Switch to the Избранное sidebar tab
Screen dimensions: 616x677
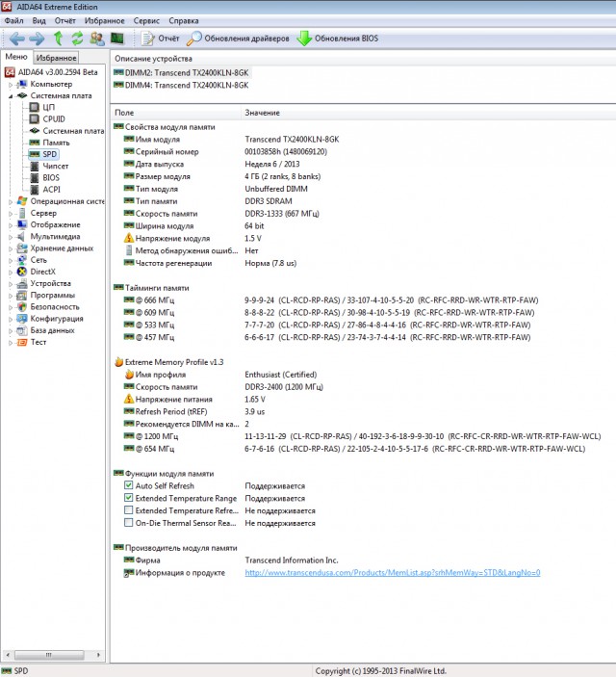click(56, 58)
